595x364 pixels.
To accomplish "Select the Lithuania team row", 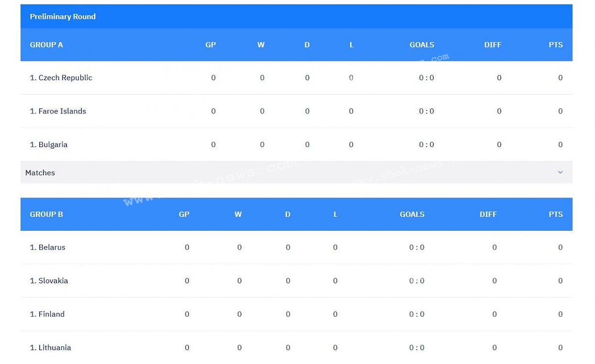I will (297, 348).
